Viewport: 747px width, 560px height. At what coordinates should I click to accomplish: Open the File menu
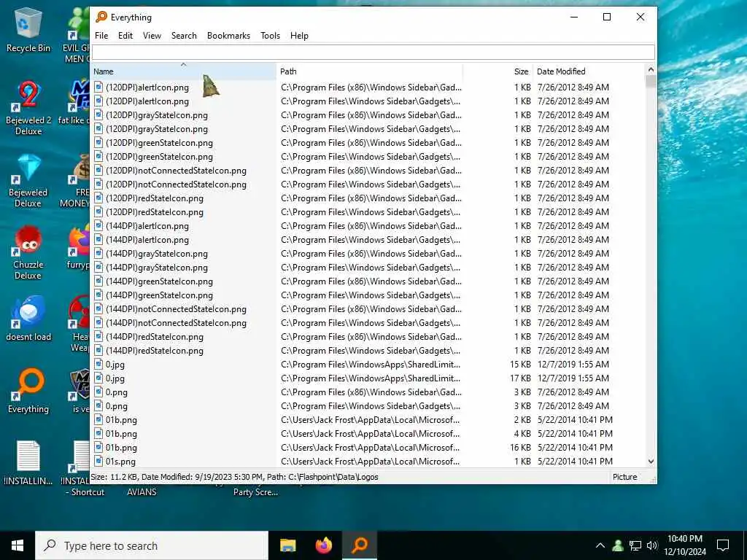(x=101, y=36)
